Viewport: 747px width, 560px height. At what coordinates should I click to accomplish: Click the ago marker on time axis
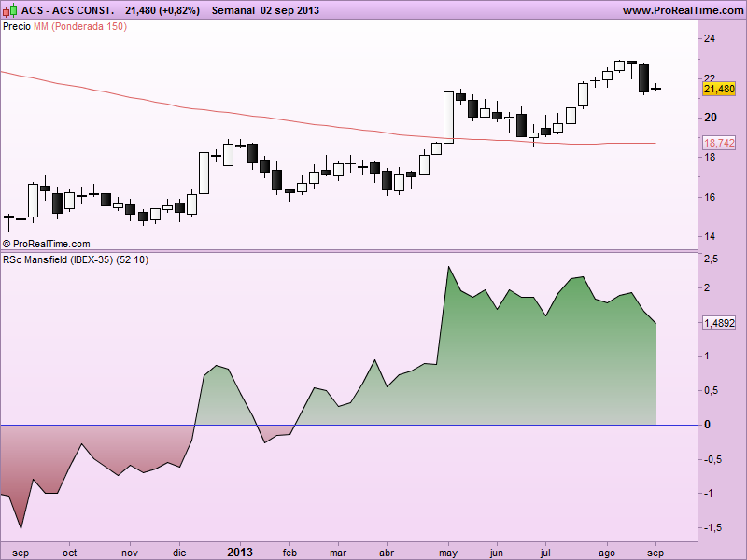tap(606, 553)
